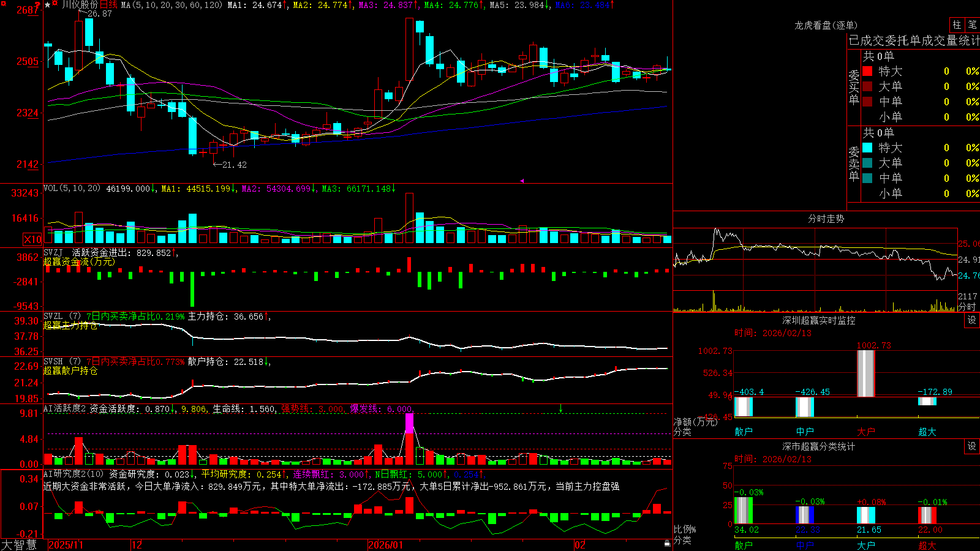Viewport: 980px width, 551px height.
Task: Click the MA4: 24.776 value
Action: [x=451, y=5]
